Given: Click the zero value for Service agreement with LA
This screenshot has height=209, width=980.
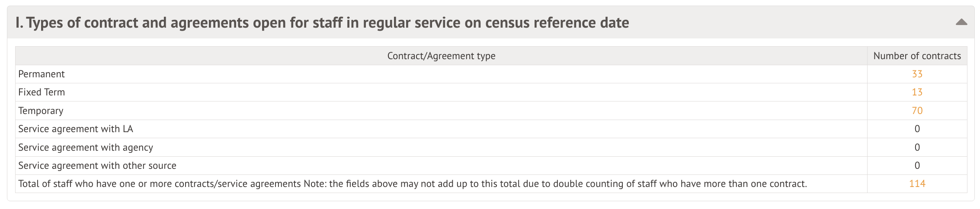Looking at the screenshot, I should (x=917, y=129).
